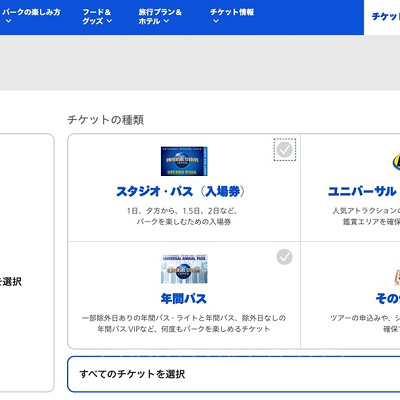
Task: Expand chevron under チケット情報
Action: [x=216, y=21]
